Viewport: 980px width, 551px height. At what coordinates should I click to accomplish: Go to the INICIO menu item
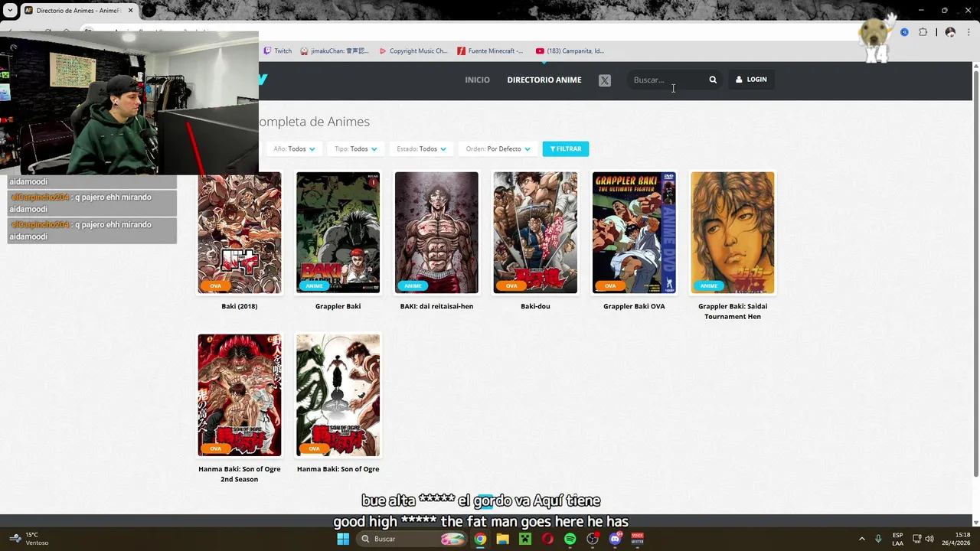[x=477, y=80]
